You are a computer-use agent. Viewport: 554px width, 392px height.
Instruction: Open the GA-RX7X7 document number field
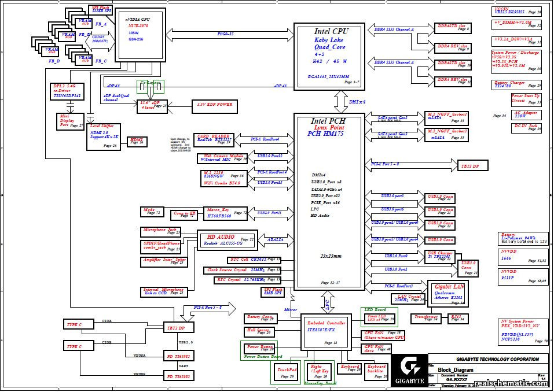456,380
